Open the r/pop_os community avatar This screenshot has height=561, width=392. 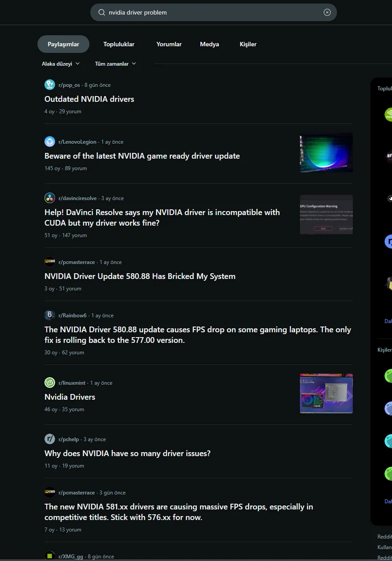50,85
